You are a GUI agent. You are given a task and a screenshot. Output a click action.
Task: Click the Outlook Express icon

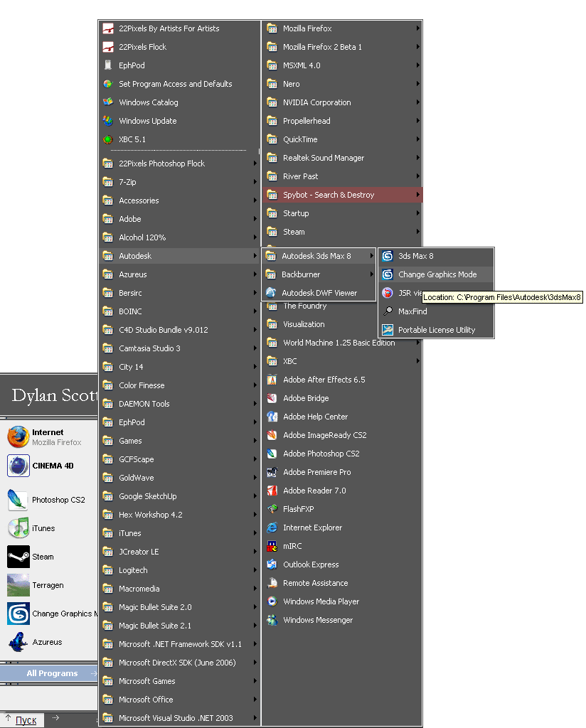[272, 564]
